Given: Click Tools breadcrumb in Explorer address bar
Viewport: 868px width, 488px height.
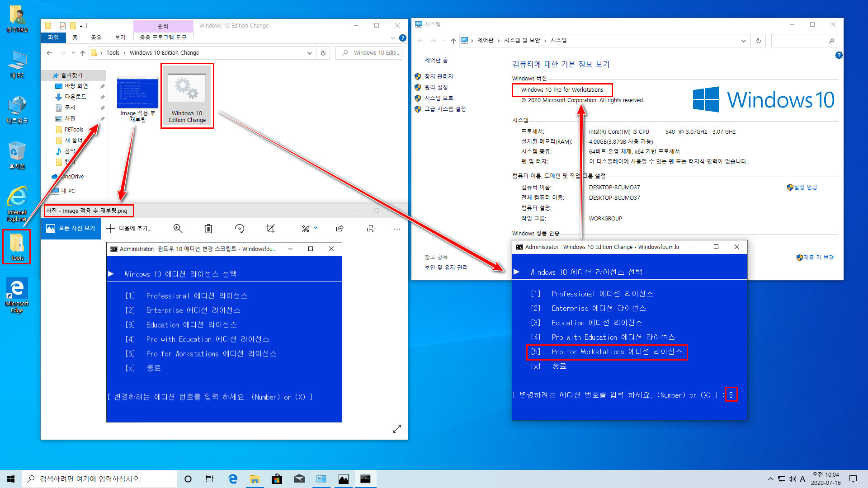Looking at the screenshot, I should 113,53.
